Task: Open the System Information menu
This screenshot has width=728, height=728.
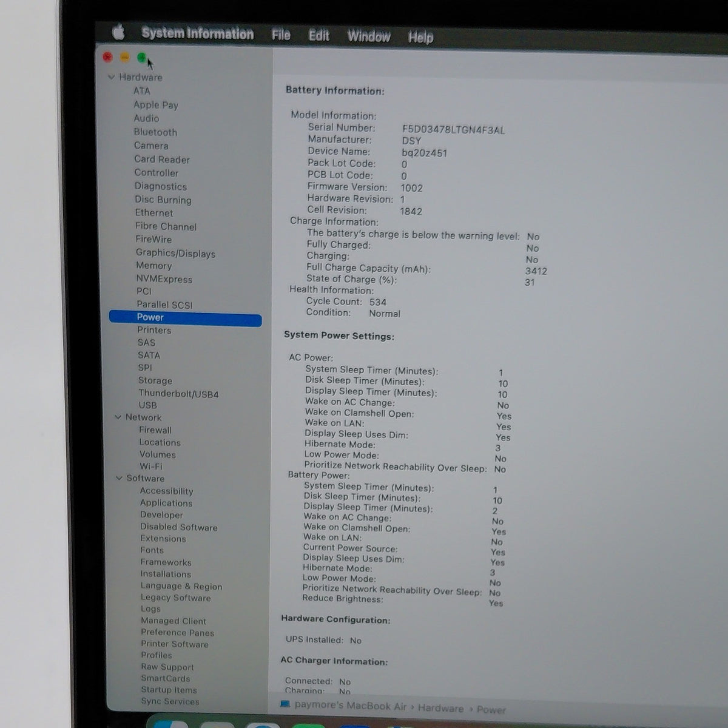Action: [197, 33]
